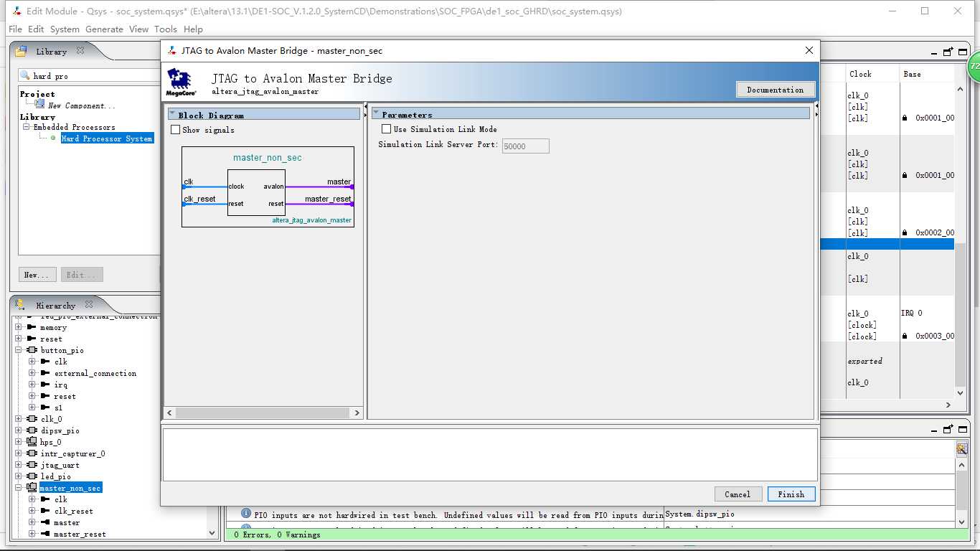The image size is (980, 551).
Task: Click the Library panel folder icon
Action: click(21, 51)
